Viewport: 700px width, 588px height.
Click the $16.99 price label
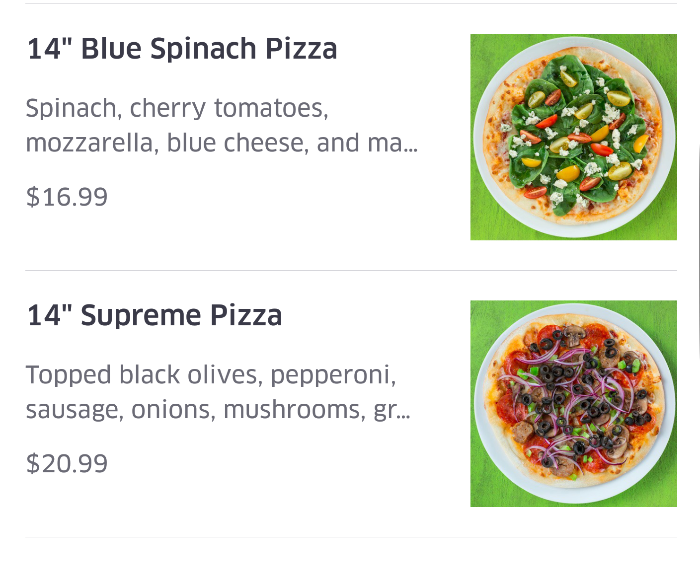(x=67, y=197)
